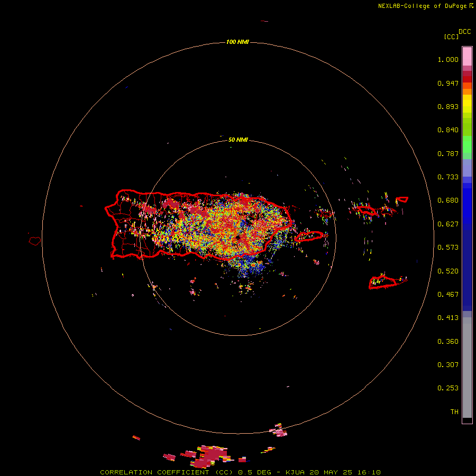Click the DCC legend title
Image resolution: width=476 pixels, height=476 pixels.
click(465, 32)
